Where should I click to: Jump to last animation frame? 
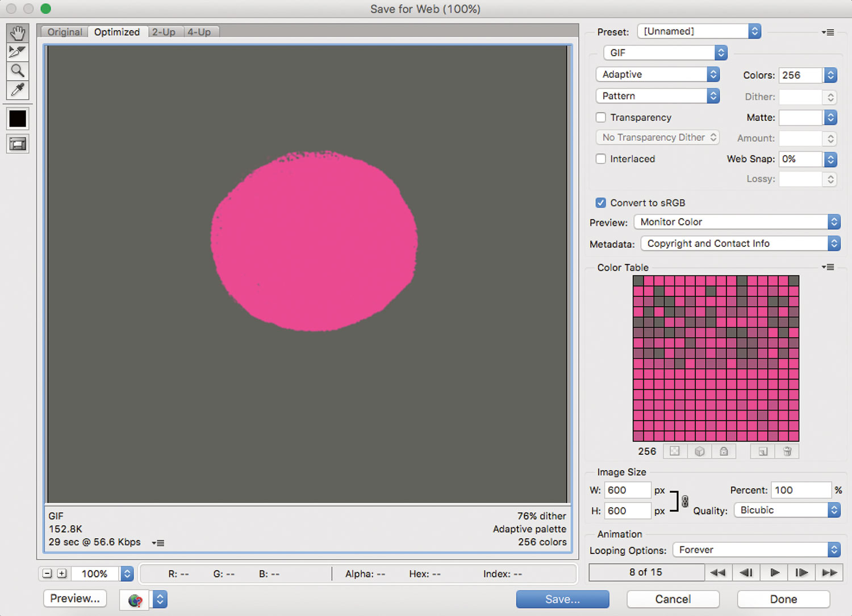(829, 572)
